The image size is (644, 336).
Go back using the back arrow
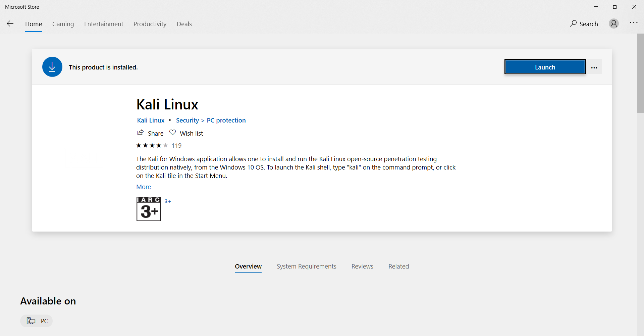pyautogui.click(x=10, y=23)
